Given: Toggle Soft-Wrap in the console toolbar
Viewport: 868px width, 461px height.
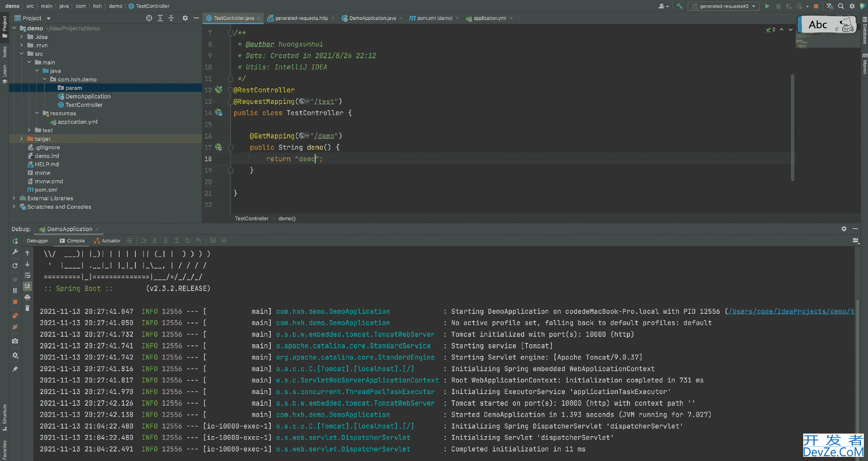Looking at the screenshot, I should [27, 275].
